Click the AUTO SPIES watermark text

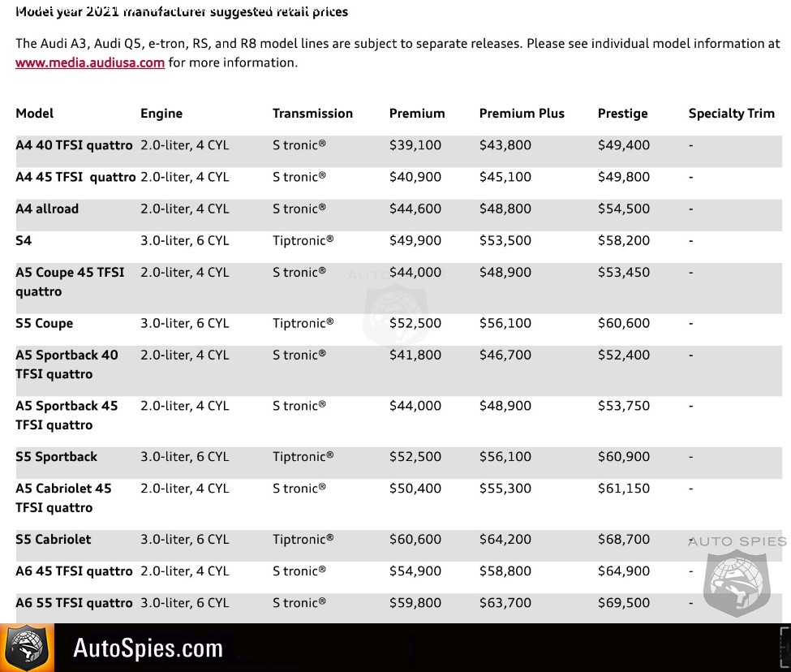737,541
